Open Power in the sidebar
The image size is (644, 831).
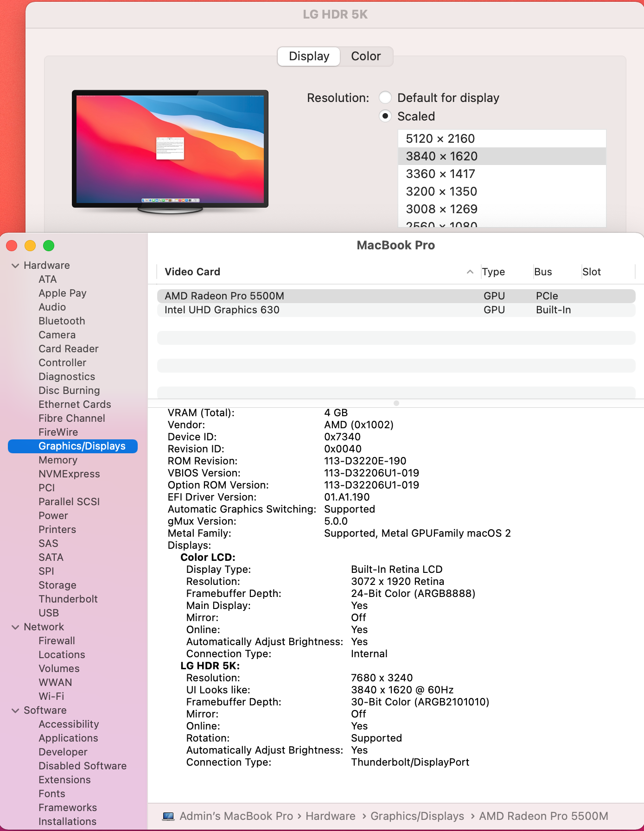53,516
